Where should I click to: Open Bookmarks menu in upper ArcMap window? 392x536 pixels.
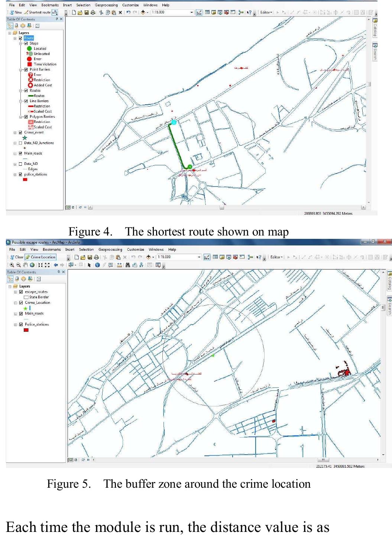point(50,5)
